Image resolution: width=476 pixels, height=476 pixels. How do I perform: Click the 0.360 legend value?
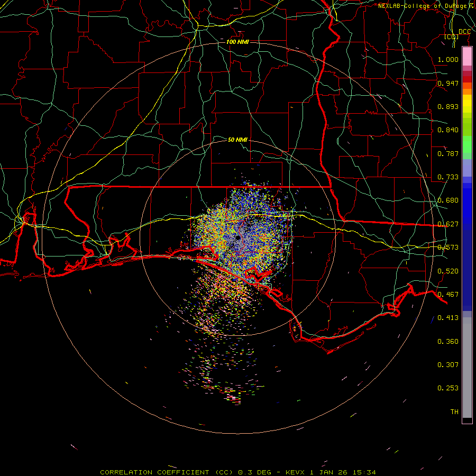(x=448, y=342)
